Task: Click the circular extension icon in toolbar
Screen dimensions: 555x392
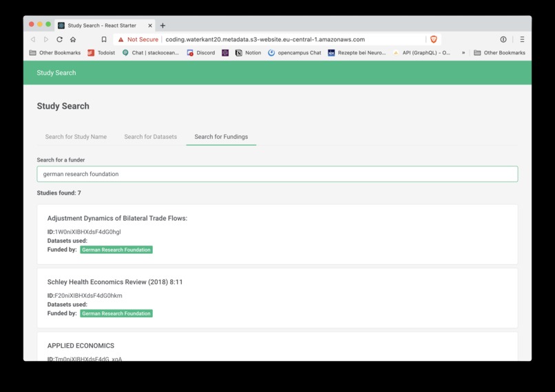Action: [x=503, y=39]
